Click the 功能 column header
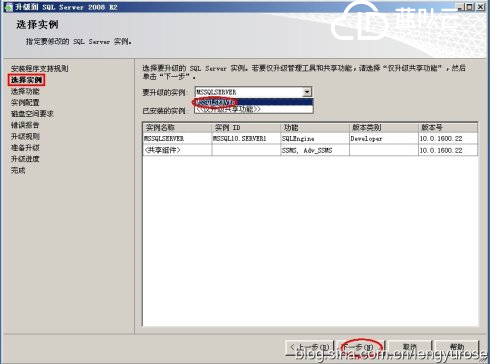This screenshot has width=490, height=364. (315, 128)
